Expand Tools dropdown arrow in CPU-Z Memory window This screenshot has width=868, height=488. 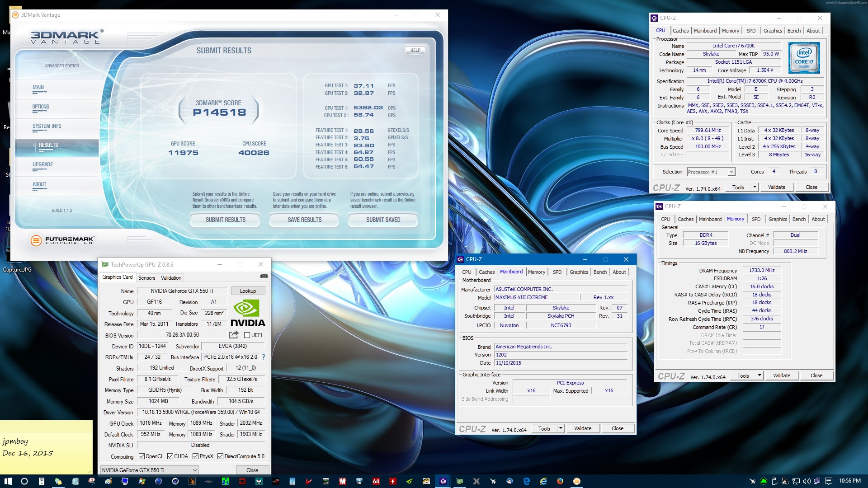(x=759, y=375)
